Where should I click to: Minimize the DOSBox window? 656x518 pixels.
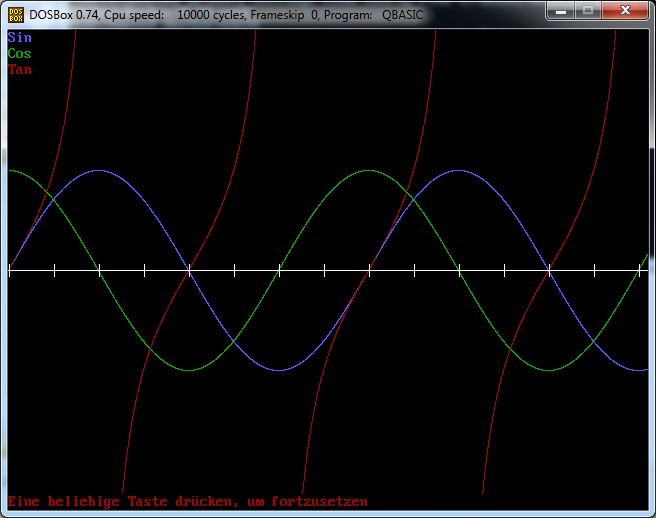coord(561,10)
